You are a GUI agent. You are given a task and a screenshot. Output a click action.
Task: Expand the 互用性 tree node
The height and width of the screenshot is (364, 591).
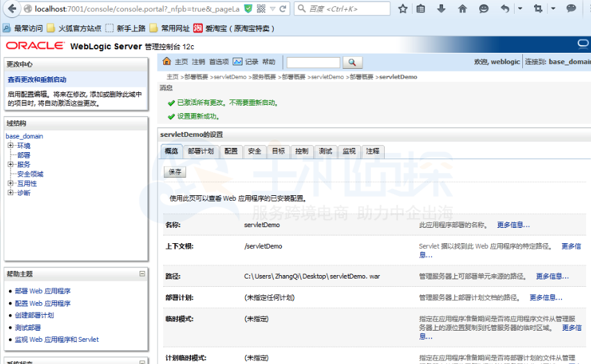pyautogui.click(x=10, y=183)
